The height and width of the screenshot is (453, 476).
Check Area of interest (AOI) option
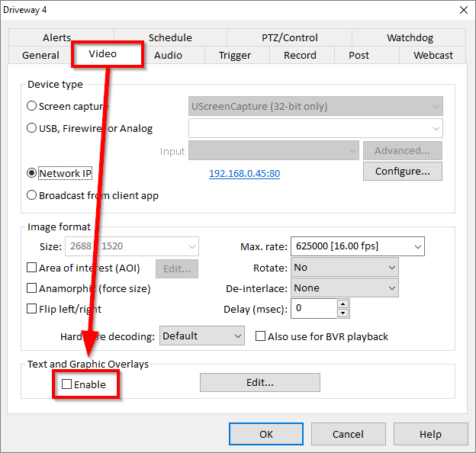click(32, 268)
